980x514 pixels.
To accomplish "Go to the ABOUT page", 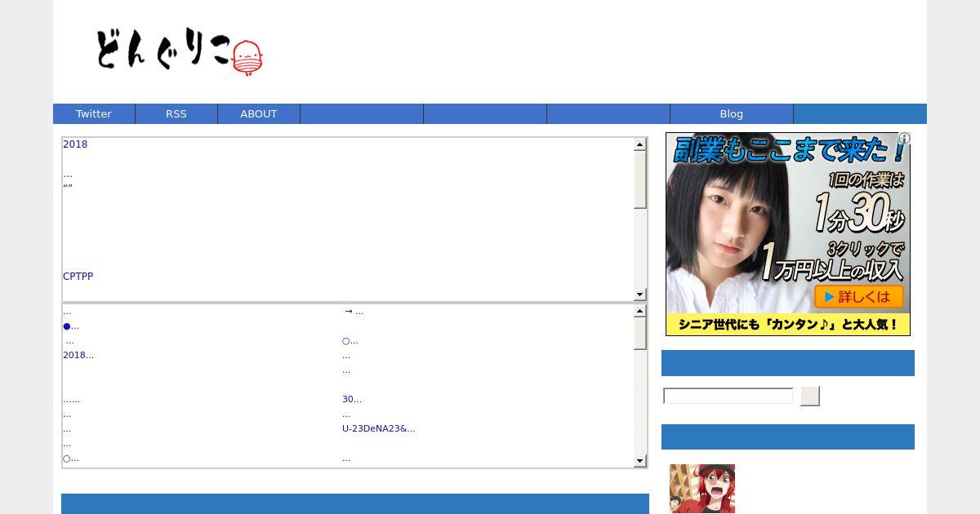I will click(x=259, y=114).
